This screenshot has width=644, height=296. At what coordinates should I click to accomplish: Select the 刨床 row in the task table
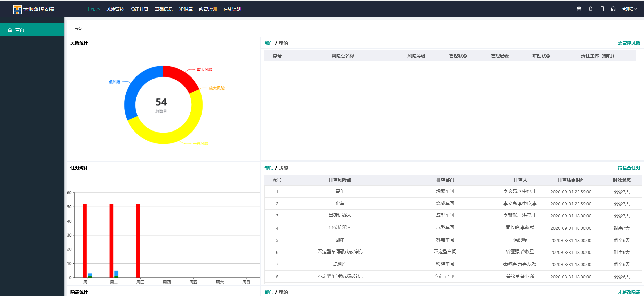pyautogui.click(x=340, y=240)
